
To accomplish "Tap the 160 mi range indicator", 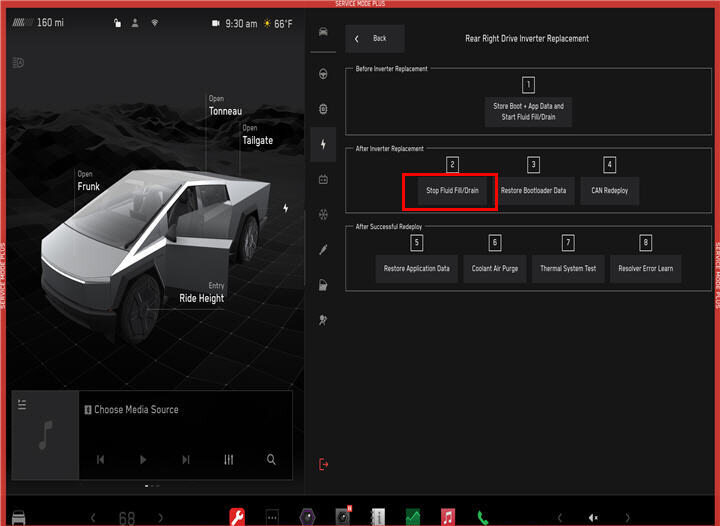I will [38, 22].
